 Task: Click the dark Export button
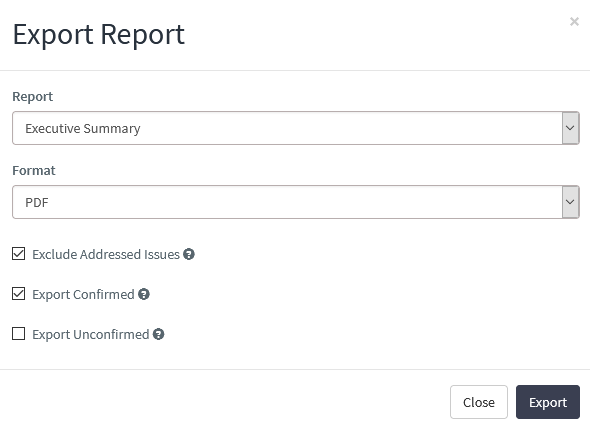click(x=548, y=402)
